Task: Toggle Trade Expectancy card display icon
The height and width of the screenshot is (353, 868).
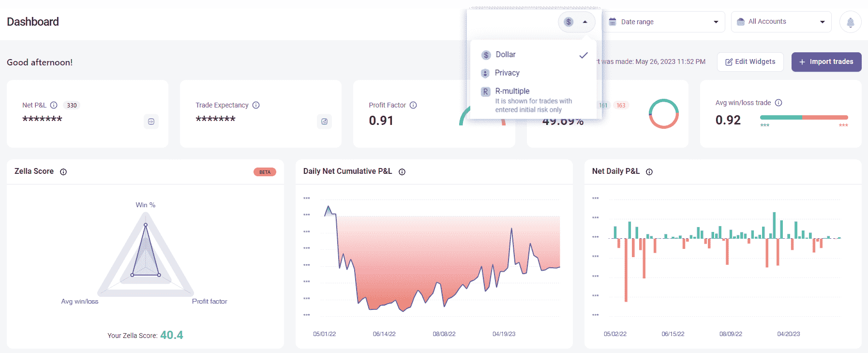Action: [324, 122]
